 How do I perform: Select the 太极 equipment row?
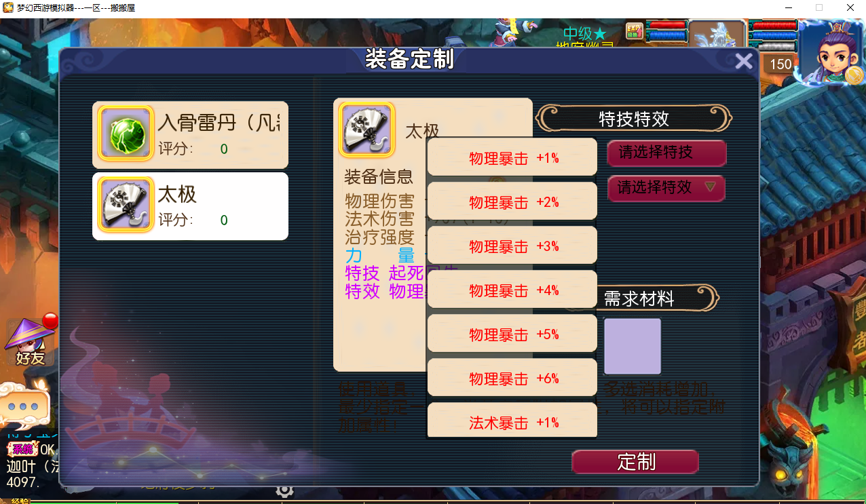pyautogui.click(x=190, y=206)
